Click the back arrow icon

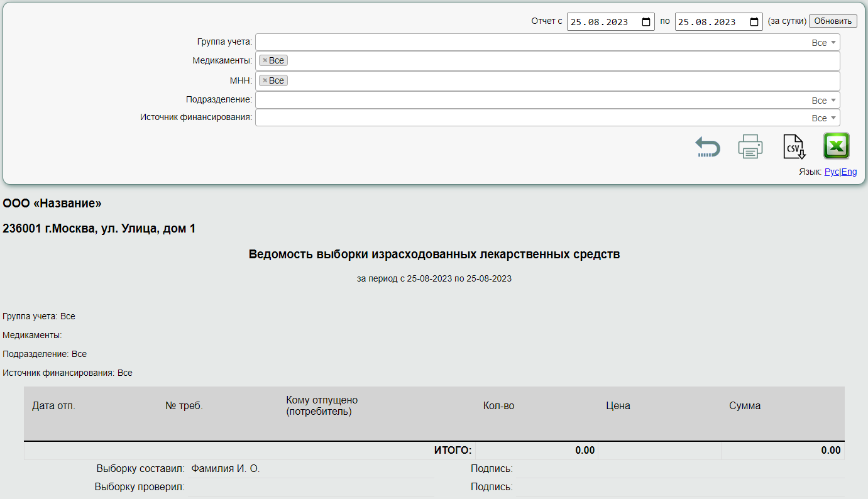tap(708, 147)
